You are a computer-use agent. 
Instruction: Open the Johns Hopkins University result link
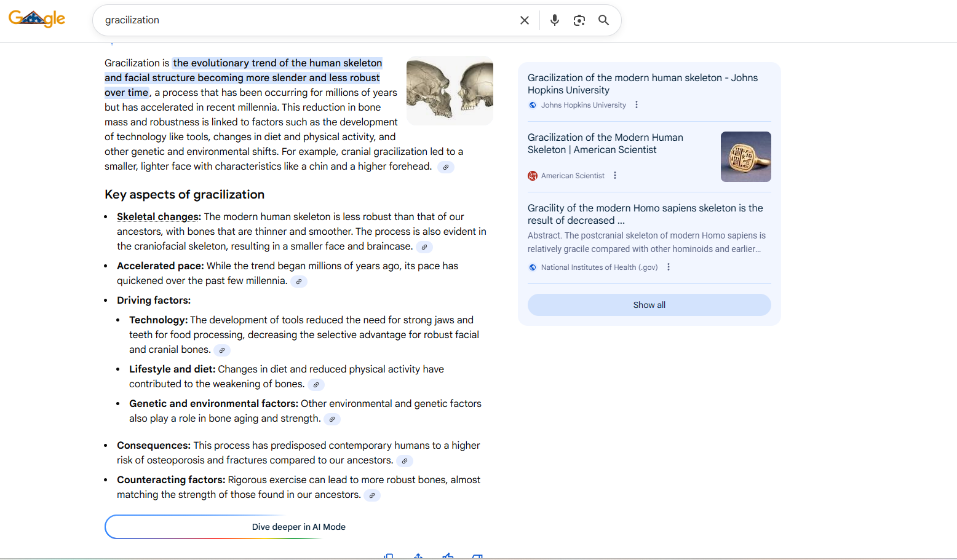642,84
